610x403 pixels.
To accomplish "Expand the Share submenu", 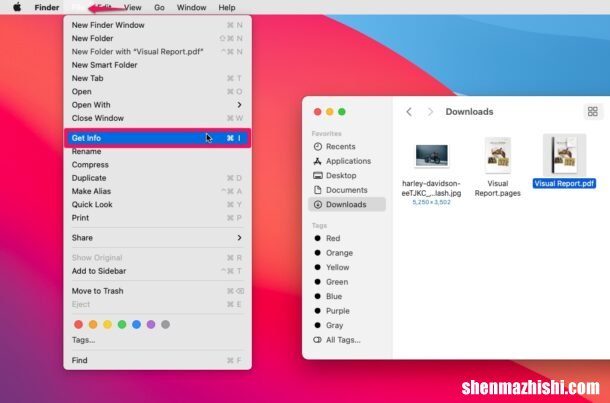I will [x=157, y=238].
